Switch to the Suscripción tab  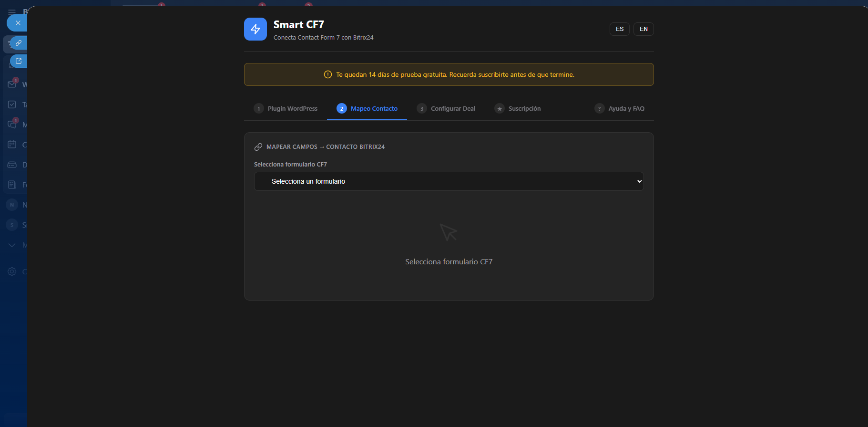pyautogui.click(x=518, y=109)
